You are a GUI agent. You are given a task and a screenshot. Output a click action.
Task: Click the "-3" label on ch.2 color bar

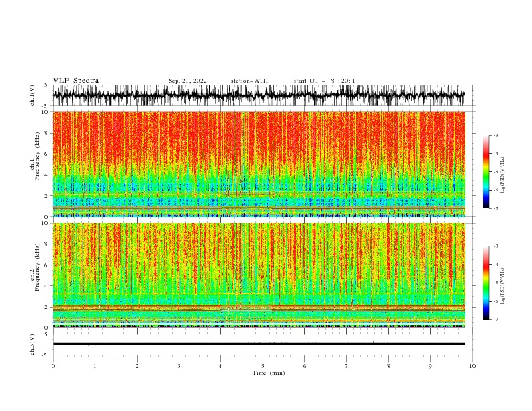tap(496, 246)
